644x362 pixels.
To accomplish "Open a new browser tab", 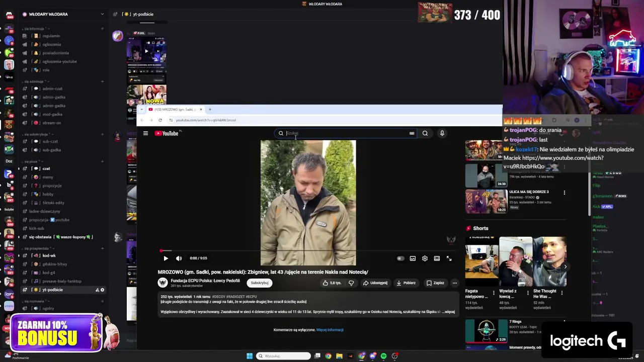I will coord(210,109).
